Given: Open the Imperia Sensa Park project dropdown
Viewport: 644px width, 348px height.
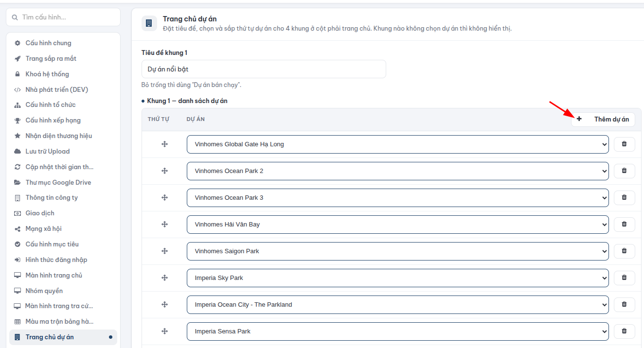Looking at the screenshot, I should (x=398, y=331).
